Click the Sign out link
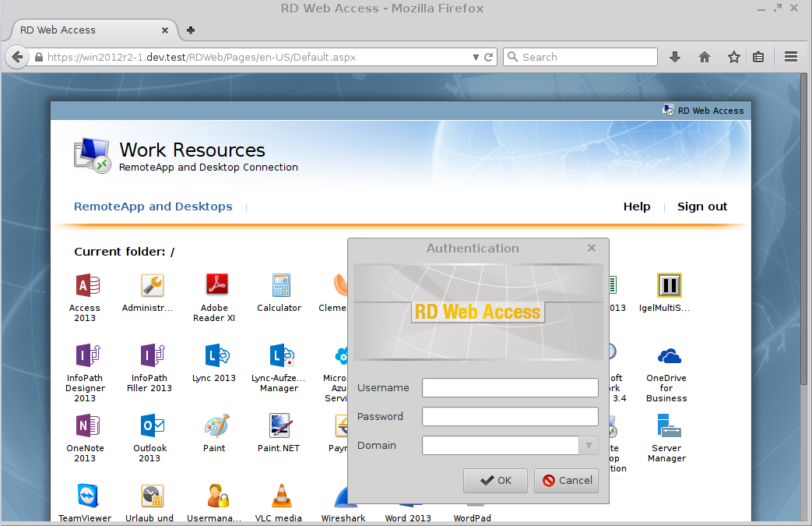This screenshot has width=812, height=526. (701, 207)
